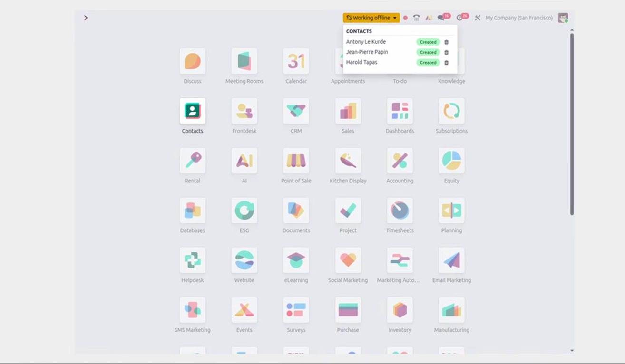625x364 pixels.
Task: Launch the Point of Sale app
Action: click(x=296, y=161)
